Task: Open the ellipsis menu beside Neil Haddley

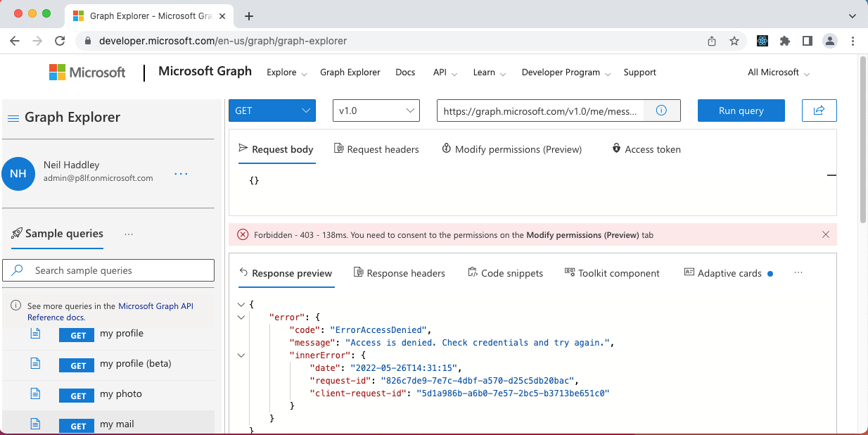Action: pos(181,173)
